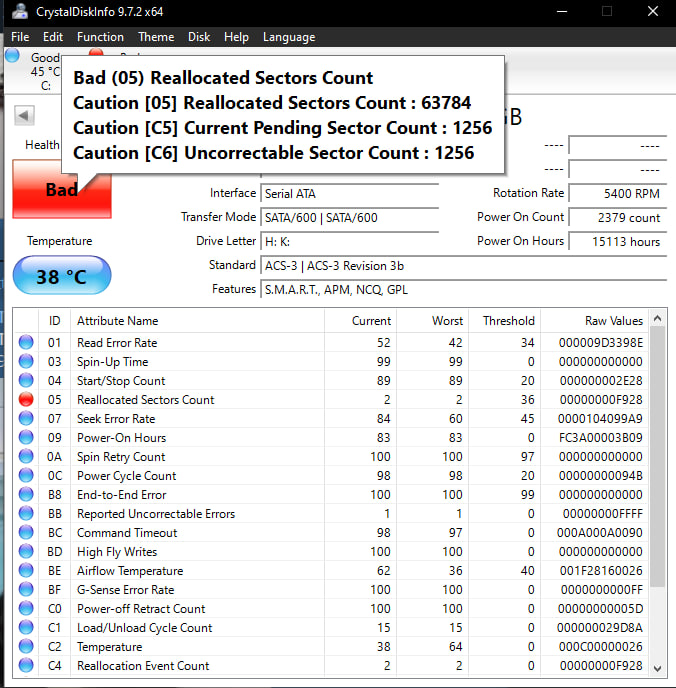The width and height of the screenshot is (676, 688).
Task: Click the Threshold column header
Action: point(505,321)
